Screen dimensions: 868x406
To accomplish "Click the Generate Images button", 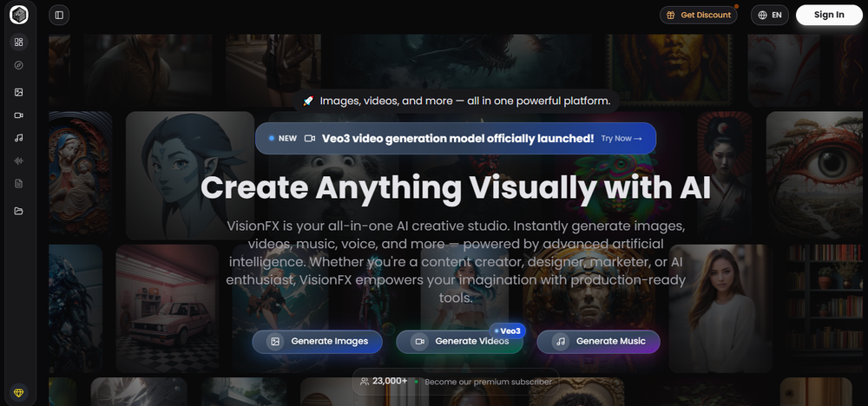I will 317,341.
